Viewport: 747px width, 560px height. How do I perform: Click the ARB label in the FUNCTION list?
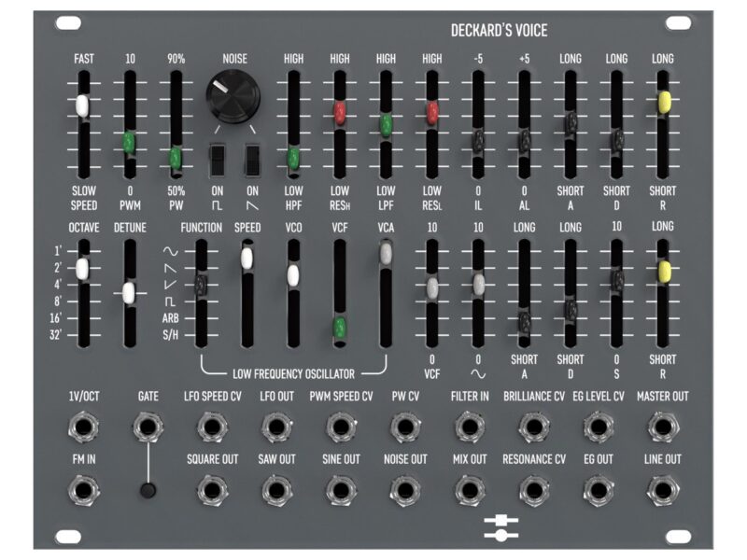pos(171,318)
